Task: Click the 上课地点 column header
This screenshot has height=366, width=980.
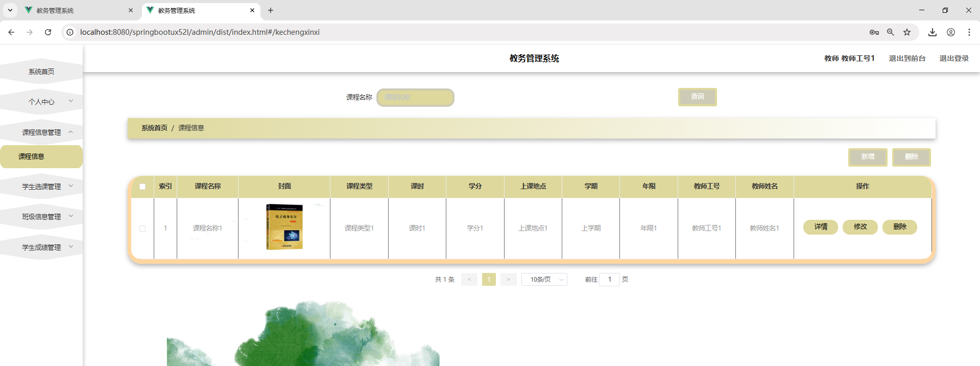Action: pos(533,187)
